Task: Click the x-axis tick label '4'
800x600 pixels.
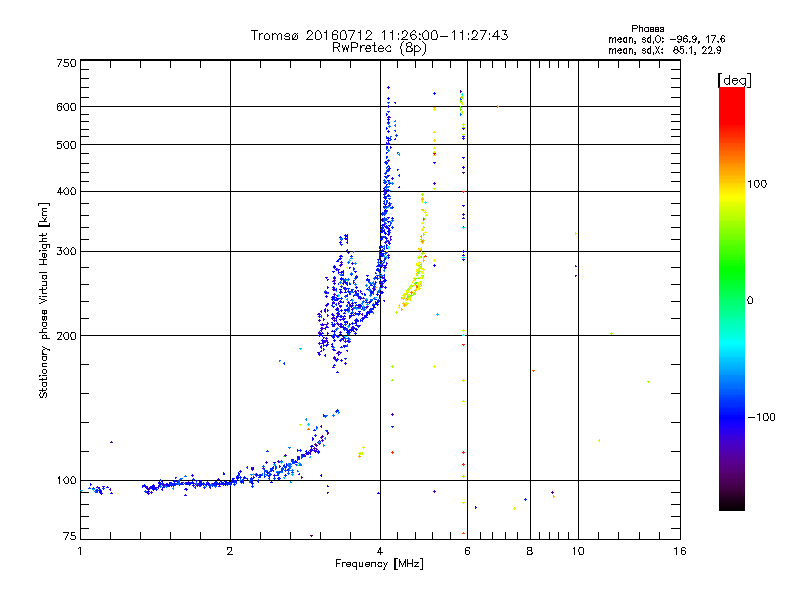Action: point(380,551)
